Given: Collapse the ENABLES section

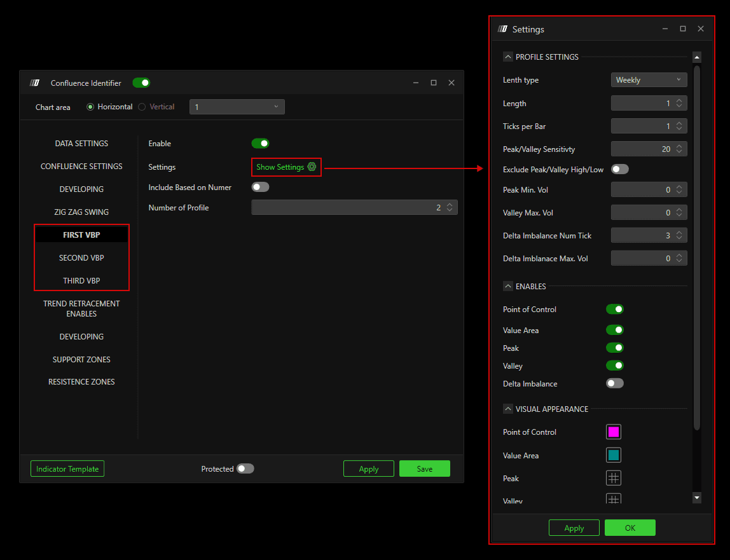Looking at the screenshot, I should click(x=508, y=286).
